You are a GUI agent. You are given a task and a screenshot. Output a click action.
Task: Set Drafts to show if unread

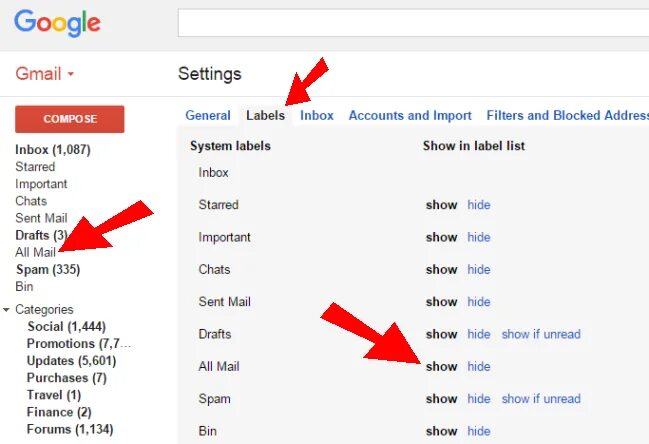(541, 334)
